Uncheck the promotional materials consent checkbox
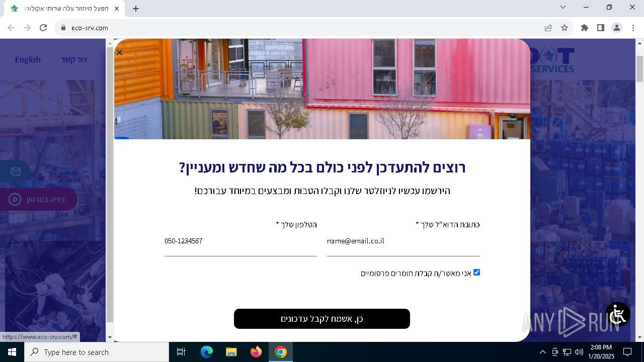 476,273
